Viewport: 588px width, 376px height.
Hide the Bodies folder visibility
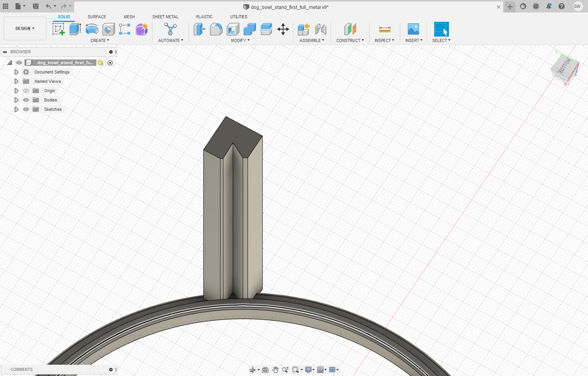26,100
